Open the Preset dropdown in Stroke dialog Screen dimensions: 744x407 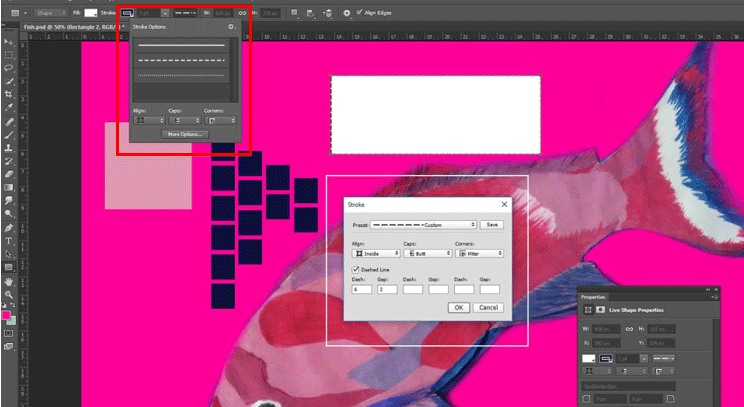pyautogui.click(x=423, y=224)
